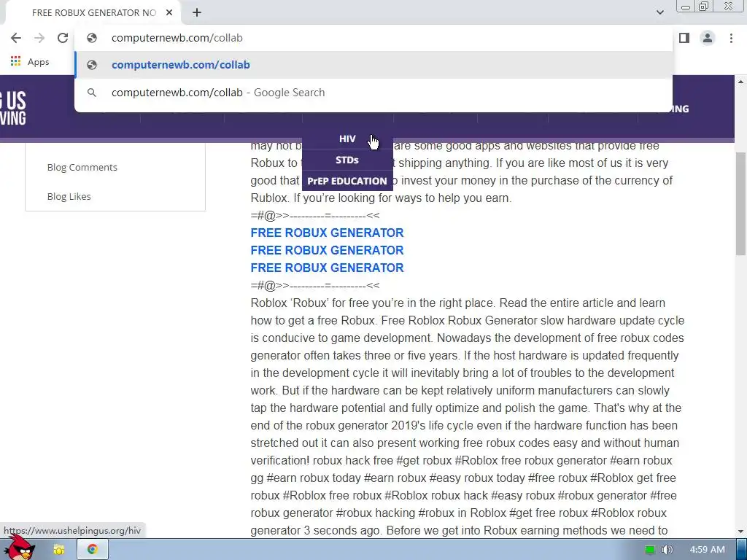Open HIV in the dropdown menu
The image size is (747, 560).
347,139
